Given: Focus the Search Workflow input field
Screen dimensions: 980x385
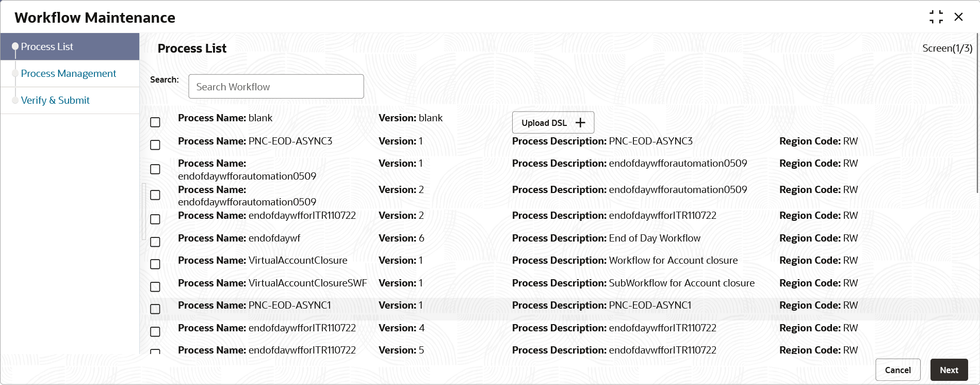Looking at the screenshot, I should [x=276, y=87].
